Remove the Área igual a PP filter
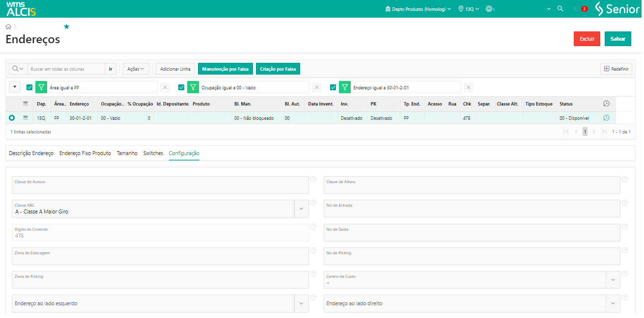Screen dimensions: 644x318 pyautogui.click(x=165, y=87)
